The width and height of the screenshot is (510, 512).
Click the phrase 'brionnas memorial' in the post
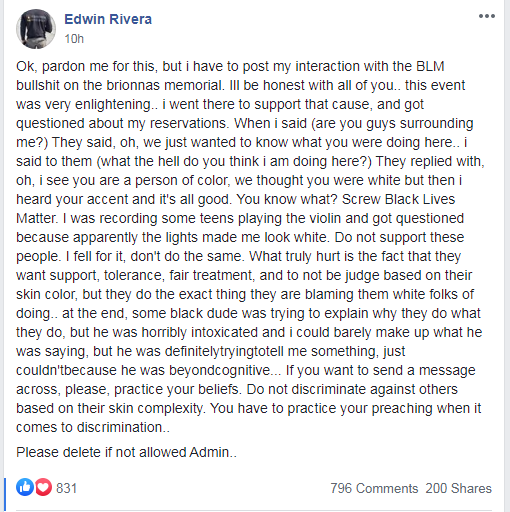pos(165,85)
